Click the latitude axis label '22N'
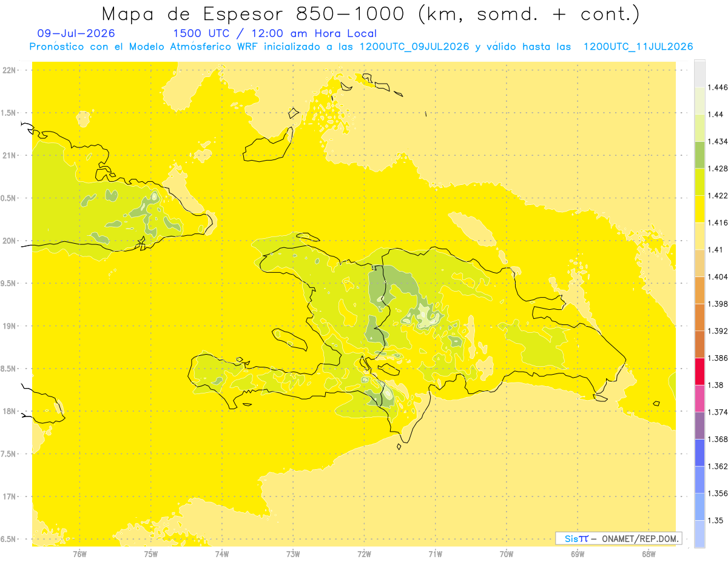 tap(10, 70)
